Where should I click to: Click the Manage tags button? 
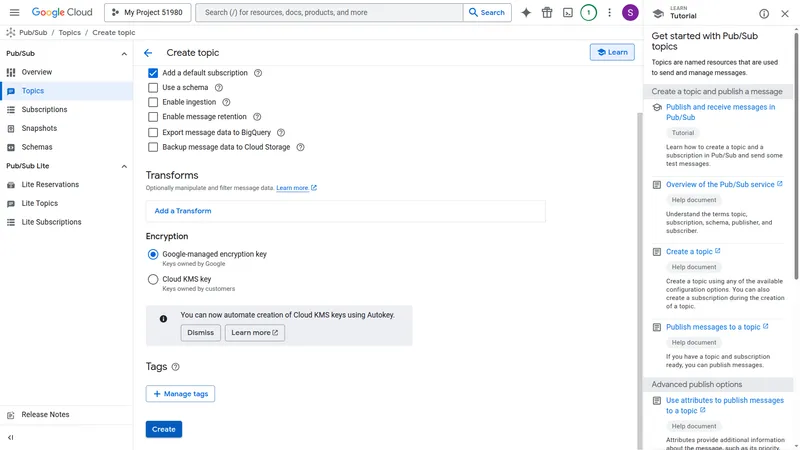[x=180, y=394]
